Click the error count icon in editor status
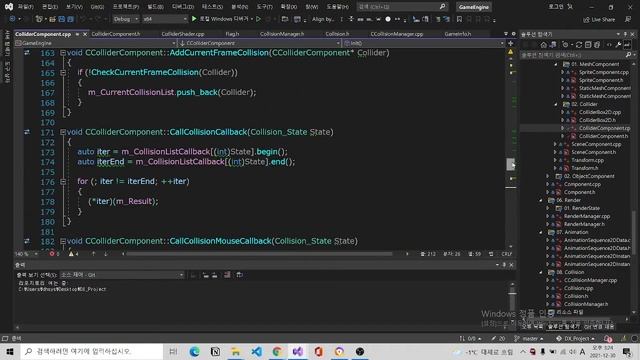The image size is (640, 360). [53, 254]
